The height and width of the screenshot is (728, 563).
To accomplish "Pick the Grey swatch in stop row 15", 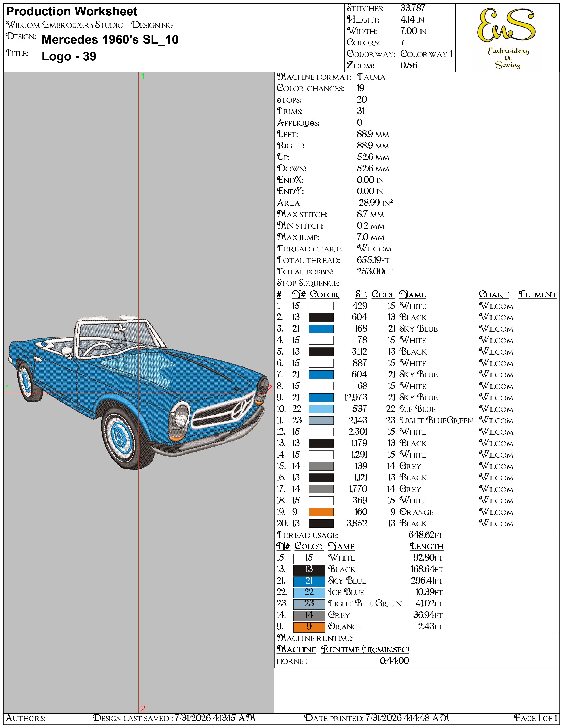I will [321, 466].
